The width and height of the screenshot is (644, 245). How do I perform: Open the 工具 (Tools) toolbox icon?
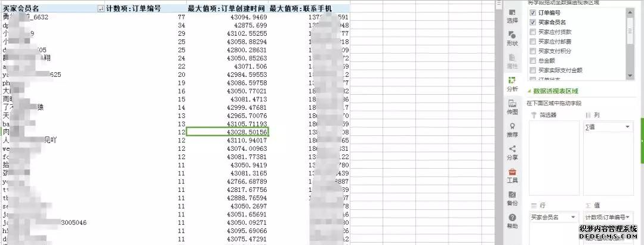511,175
